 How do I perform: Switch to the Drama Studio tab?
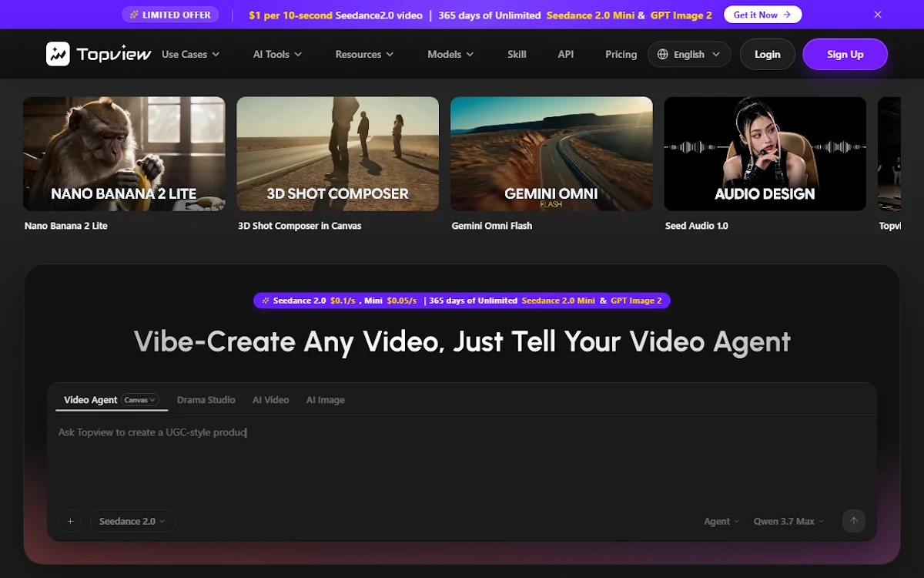point(206,400)
